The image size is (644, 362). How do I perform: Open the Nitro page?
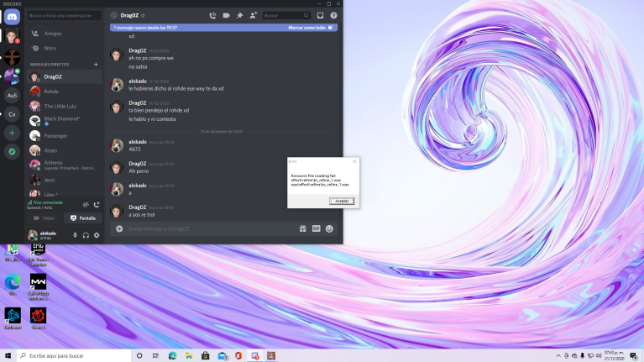[x=65, y=49]
